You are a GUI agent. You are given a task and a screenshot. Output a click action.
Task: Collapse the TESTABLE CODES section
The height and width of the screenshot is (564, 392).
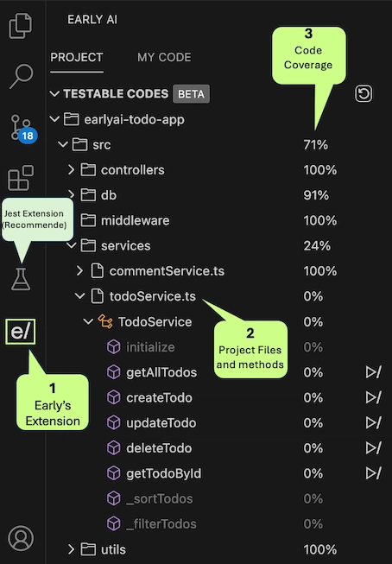tap(54, 94)
